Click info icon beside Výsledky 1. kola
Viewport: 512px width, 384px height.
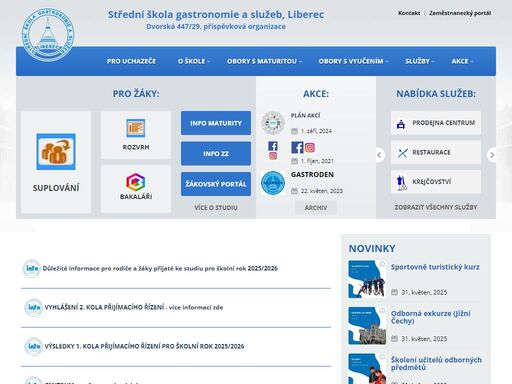[x=33, y=346]
